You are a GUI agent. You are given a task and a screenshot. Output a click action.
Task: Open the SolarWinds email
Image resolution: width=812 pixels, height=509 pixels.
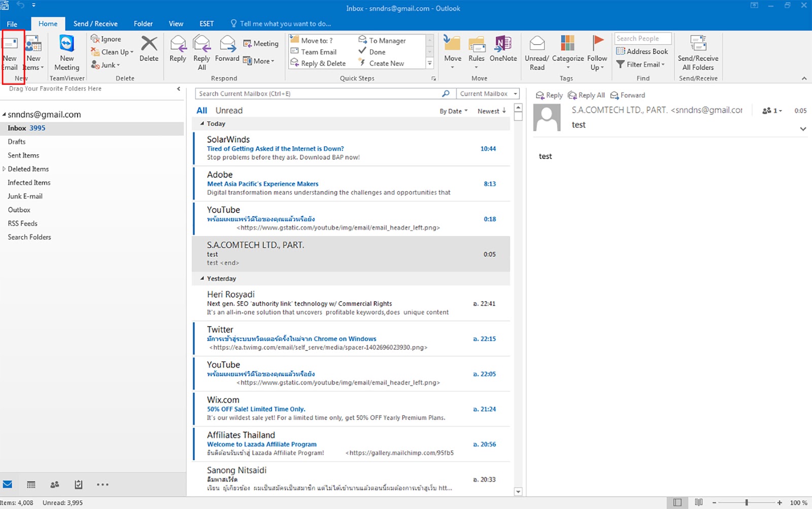[x=351, y=148]
